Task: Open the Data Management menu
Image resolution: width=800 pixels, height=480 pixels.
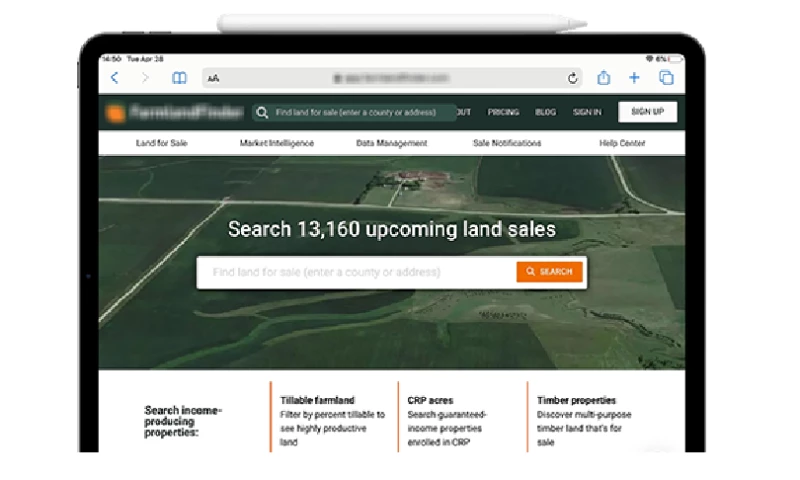Action: [392, 143]
